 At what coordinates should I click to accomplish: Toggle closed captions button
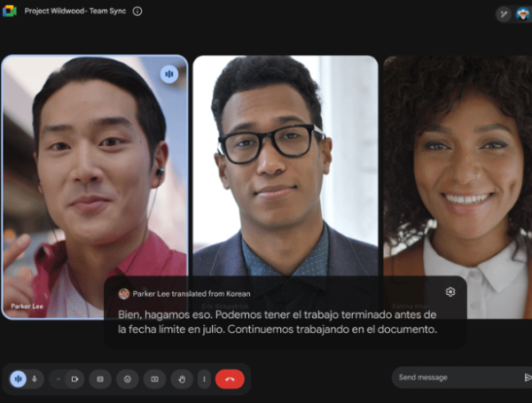pos(100,379)
